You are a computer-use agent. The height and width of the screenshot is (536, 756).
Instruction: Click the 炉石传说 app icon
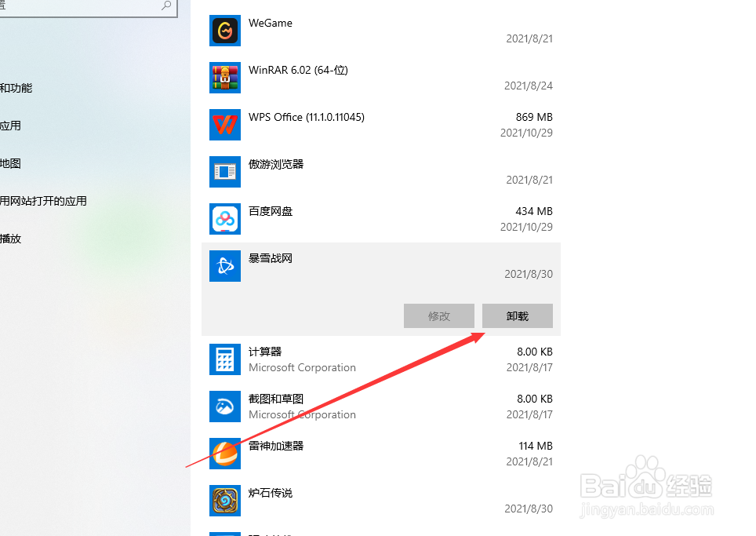[224, 501]
